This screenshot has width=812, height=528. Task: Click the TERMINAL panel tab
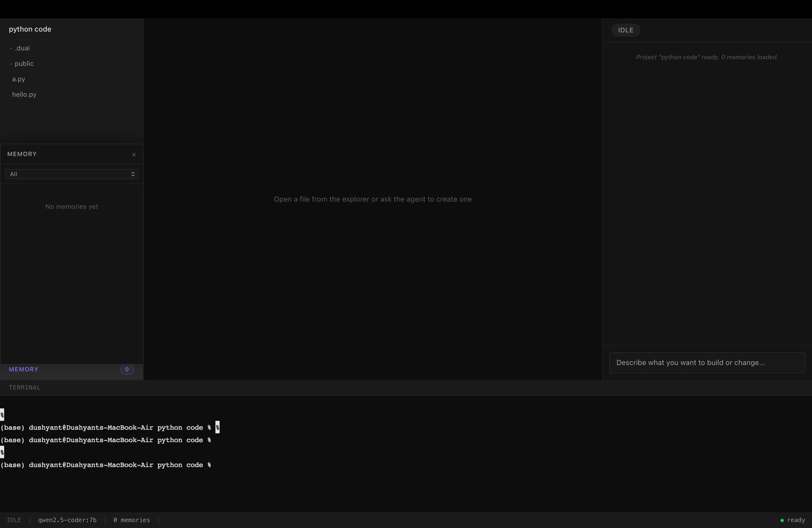(x=24, y=388)
